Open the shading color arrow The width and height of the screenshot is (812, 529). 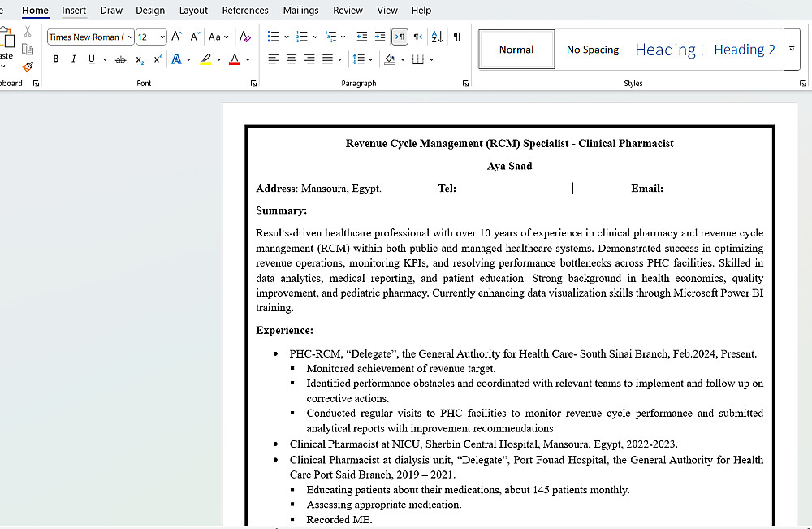tap(403, 59)
